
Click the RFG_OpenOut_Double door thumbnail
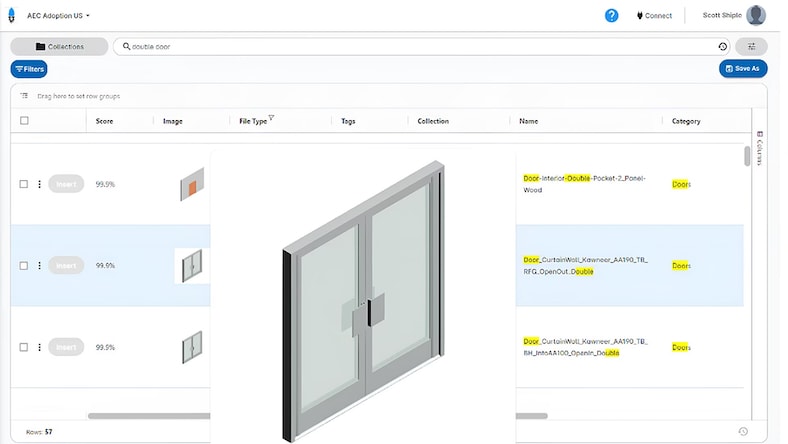point(192,265)
